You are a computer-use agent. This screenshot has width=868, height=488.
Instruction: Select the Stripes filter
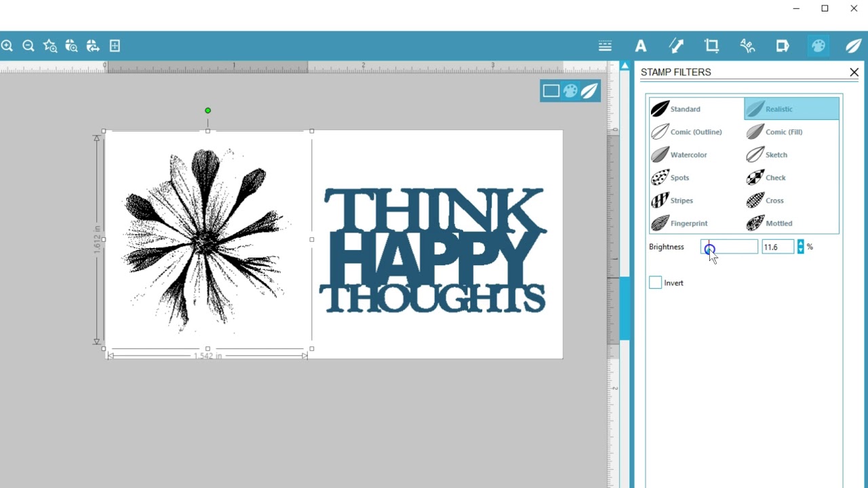coord(696,201)
